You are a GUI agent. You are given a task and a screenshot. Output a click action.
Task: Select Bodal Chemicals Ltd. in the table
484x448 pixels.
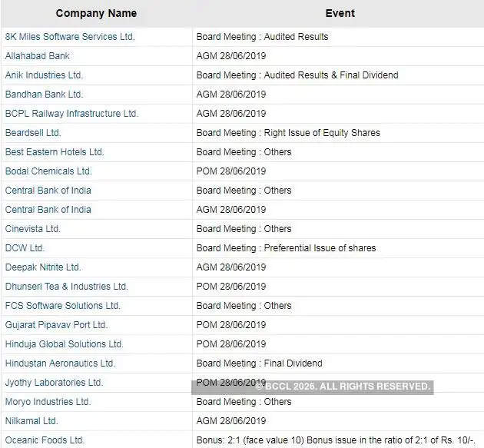click(x=48, y=171)
